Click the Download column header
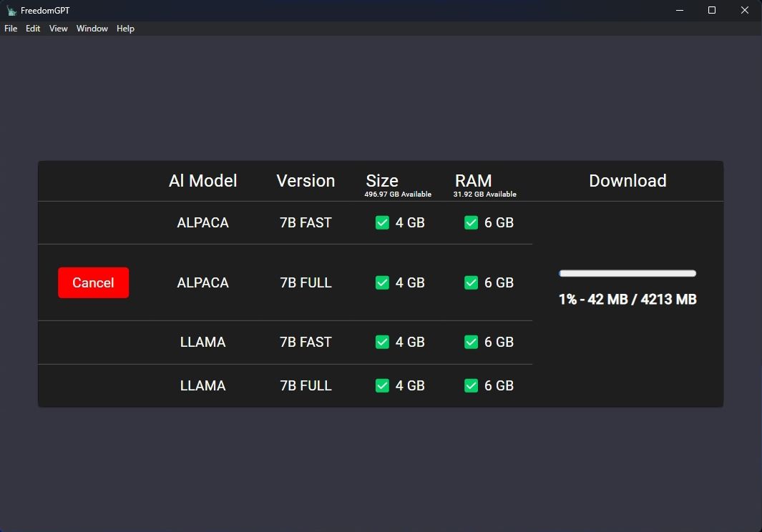 click(x=627, y=181)
